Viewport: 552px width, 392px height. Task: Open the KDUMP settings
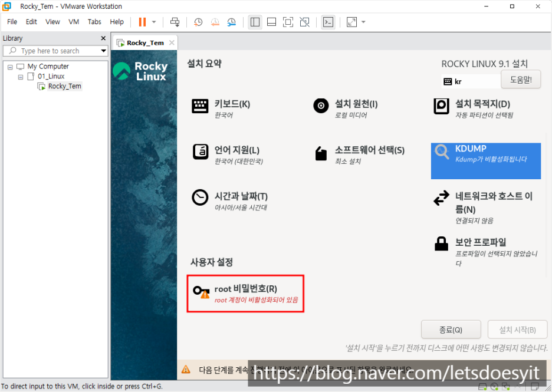[486, 161]
